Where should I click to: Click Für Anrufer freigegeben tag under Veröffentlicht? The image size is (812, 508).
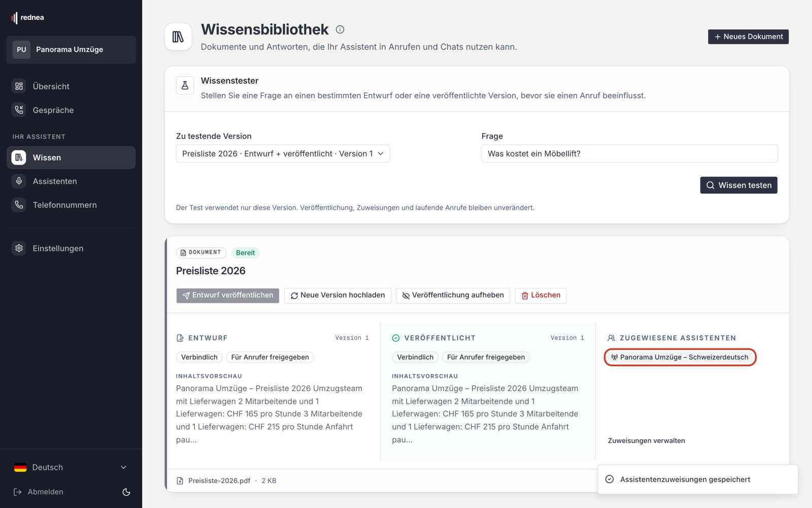[486, 357]
